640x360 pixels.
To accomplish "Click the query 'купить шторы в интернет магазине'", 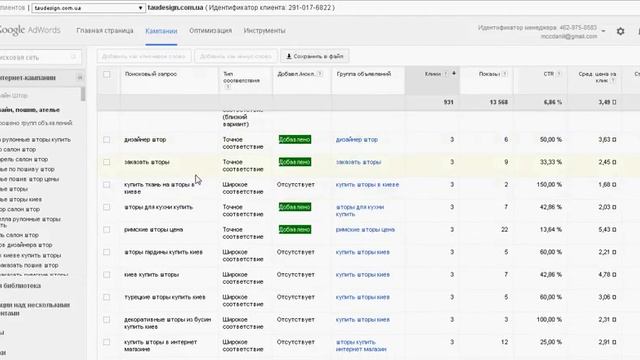I will [x=160, y=346].
